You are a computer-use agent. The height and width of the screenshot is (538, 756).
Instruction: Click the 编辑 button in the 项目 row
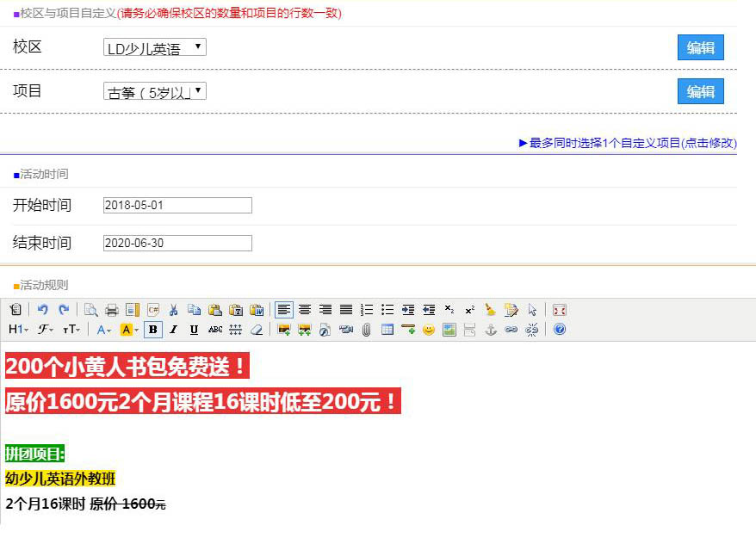coord(700,91)
